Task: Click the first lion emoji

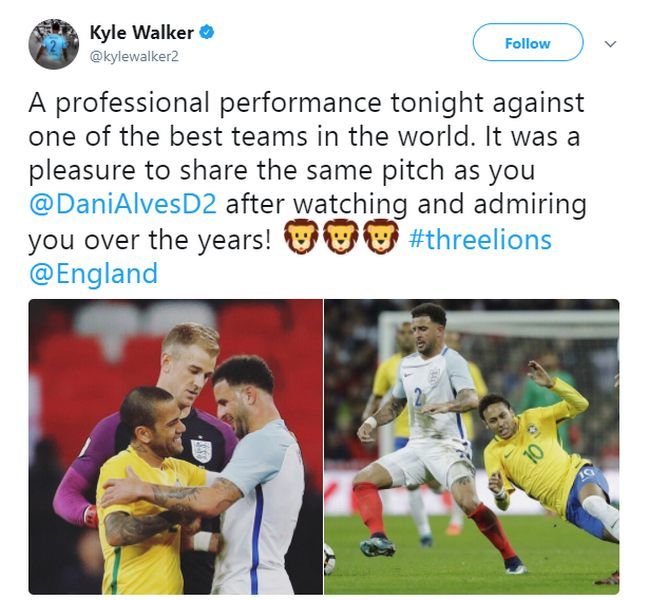Action: (x=301, y=237)
